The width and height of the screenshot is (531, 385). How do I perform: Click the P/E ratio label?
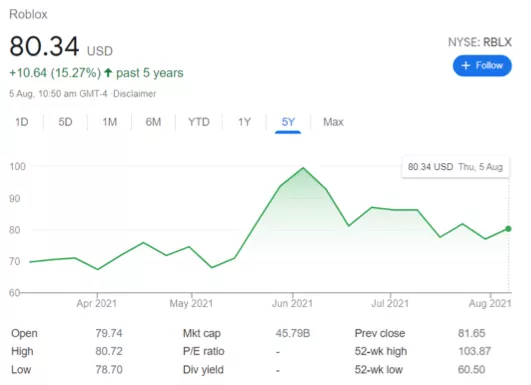point(204,351)
